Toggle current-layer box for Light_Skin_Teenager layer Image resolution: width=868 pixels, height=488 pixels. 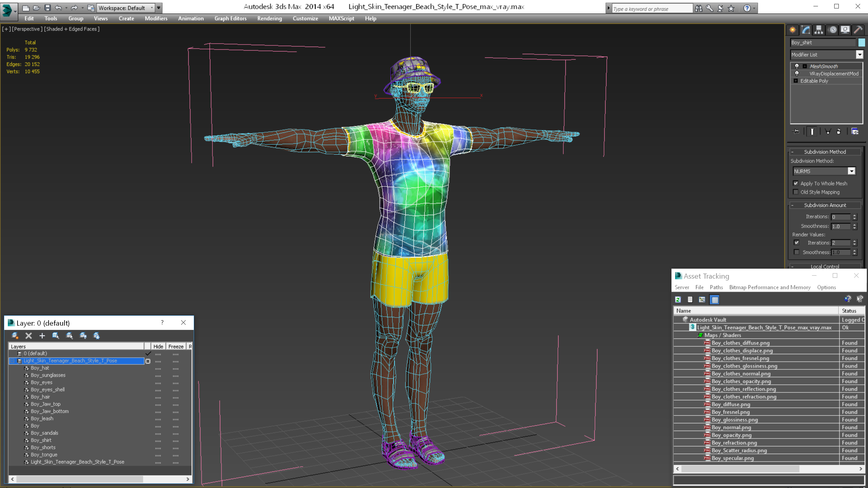(x=148, y=361)
